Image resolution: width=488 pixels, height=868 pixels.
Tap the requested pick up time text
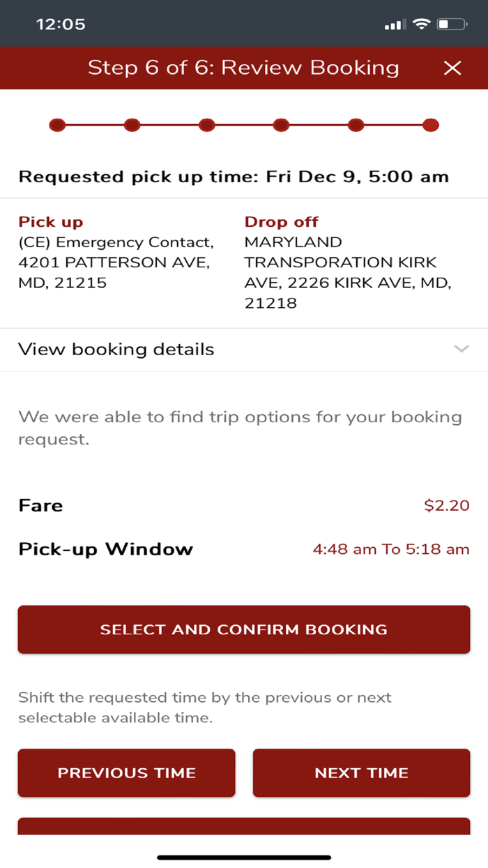tap(244, 177)
